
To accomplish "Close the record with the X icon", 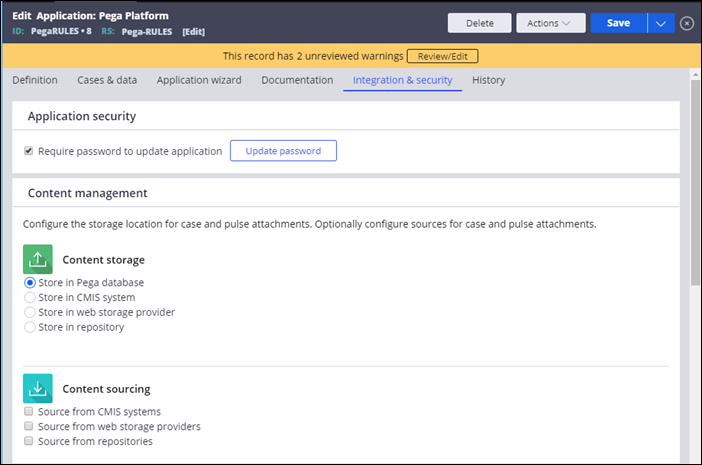I will tap(687, 23).
